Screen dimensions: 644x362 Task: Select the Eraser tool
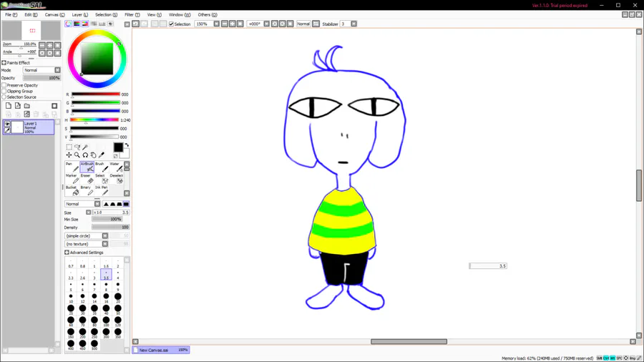click(87, 179)
